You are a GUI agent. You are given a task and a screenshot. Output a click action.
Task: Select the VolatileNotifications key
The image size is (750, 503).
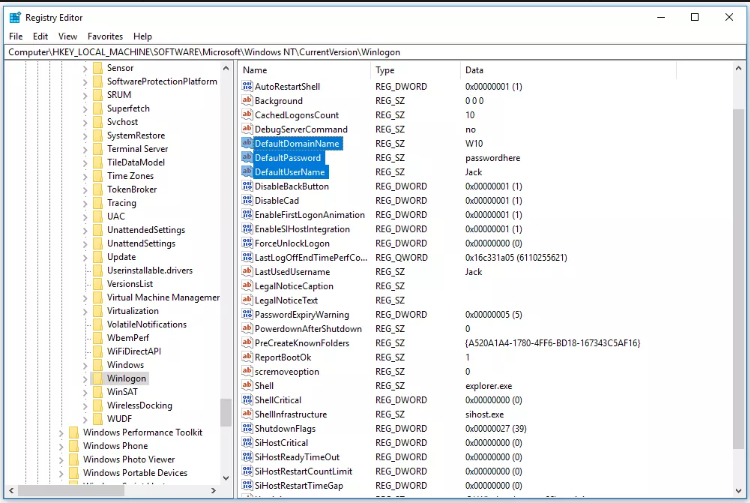[147, 324]
